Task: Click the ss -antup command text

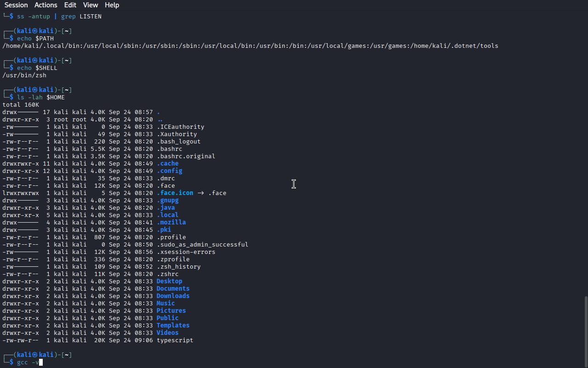Action: tap(34, 17)
